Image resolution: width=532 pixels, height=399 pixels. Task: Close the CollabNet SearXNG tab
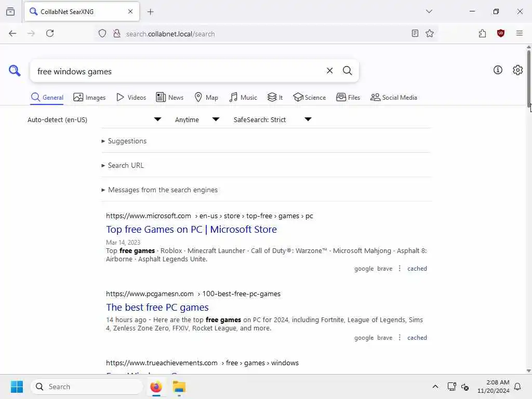[x=130, y=11]
